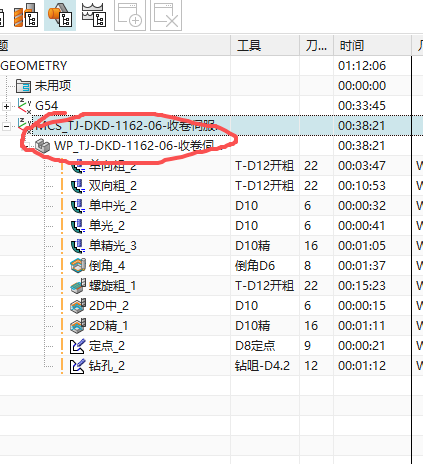Expand the G54 tree node
This screenshot has width=423, height=464.
(x=6, y=106)
